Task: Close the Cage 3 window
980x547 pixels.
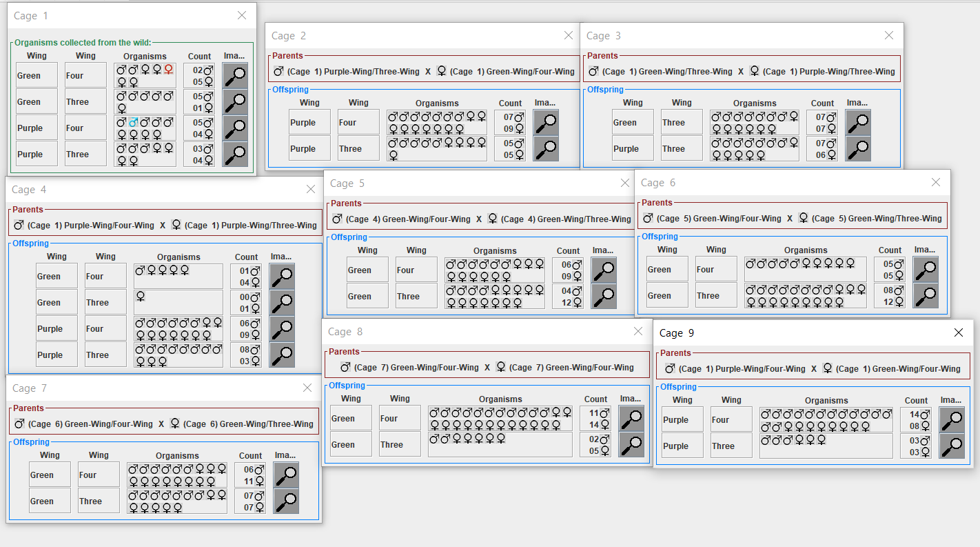Action: [889, 35]
